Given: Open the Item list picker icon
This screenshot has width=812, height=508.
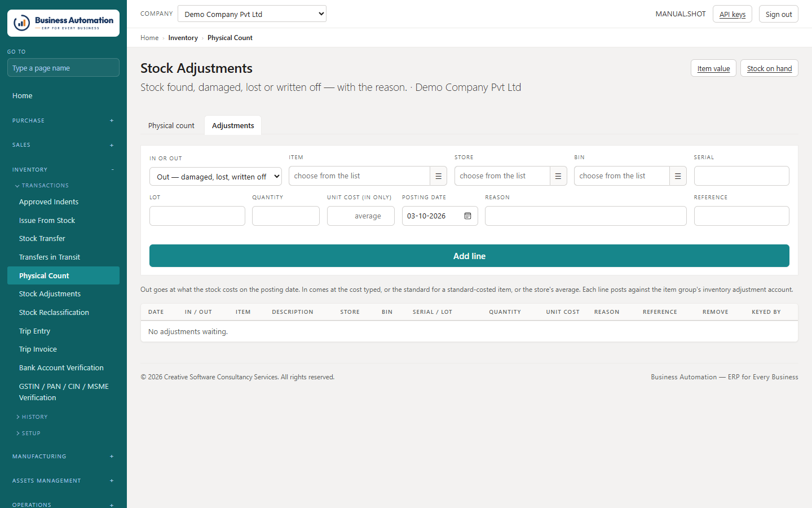Looking at the screenshot, I should [x=438, y=176].
